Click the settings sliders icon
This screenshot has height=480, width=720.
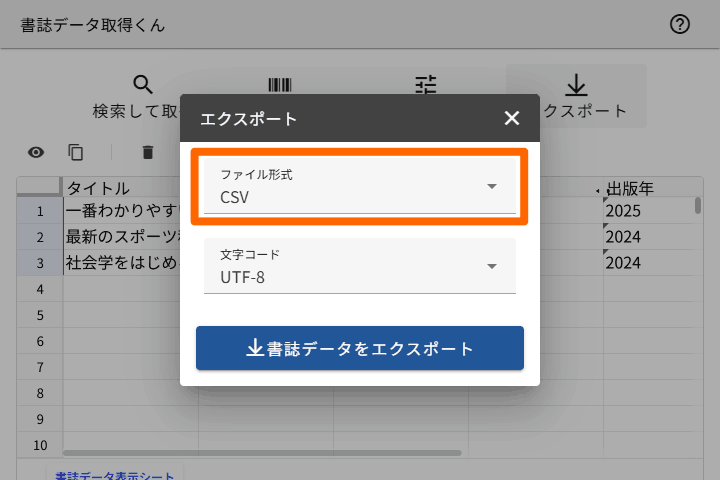pyautogui.click(x=427, y=84)
